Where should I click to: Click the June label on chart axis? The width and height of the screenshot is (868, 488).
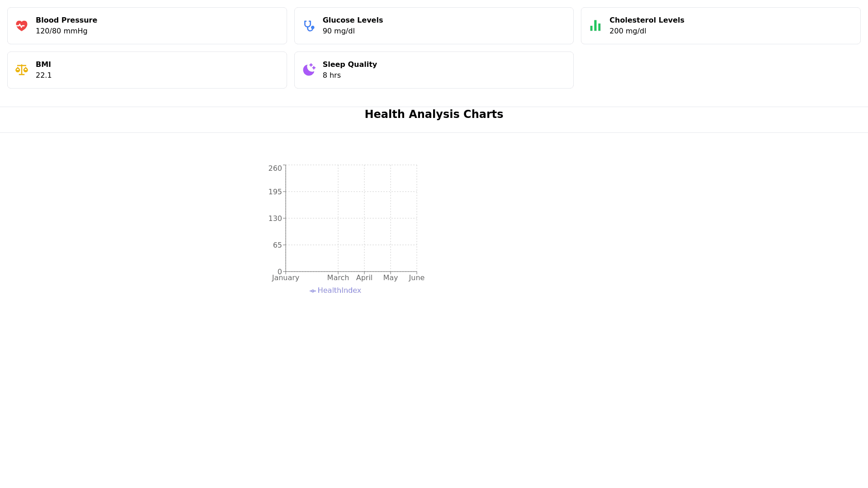[416, 278]
